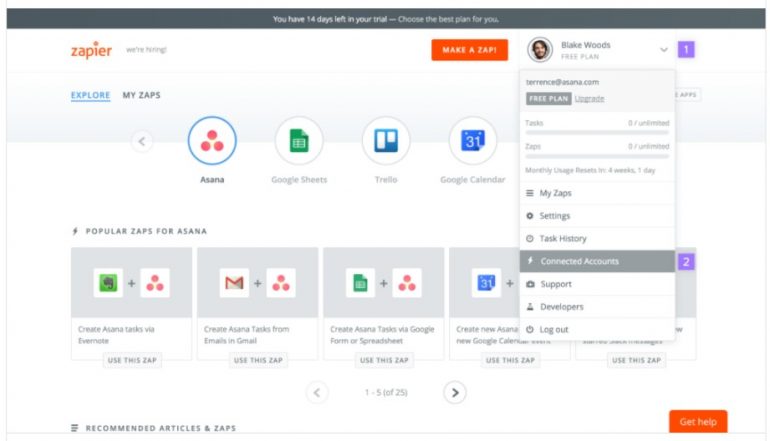This screenshot has width=770, height=441.
Task: Select the Trello app icon
Action: [386, 140]
